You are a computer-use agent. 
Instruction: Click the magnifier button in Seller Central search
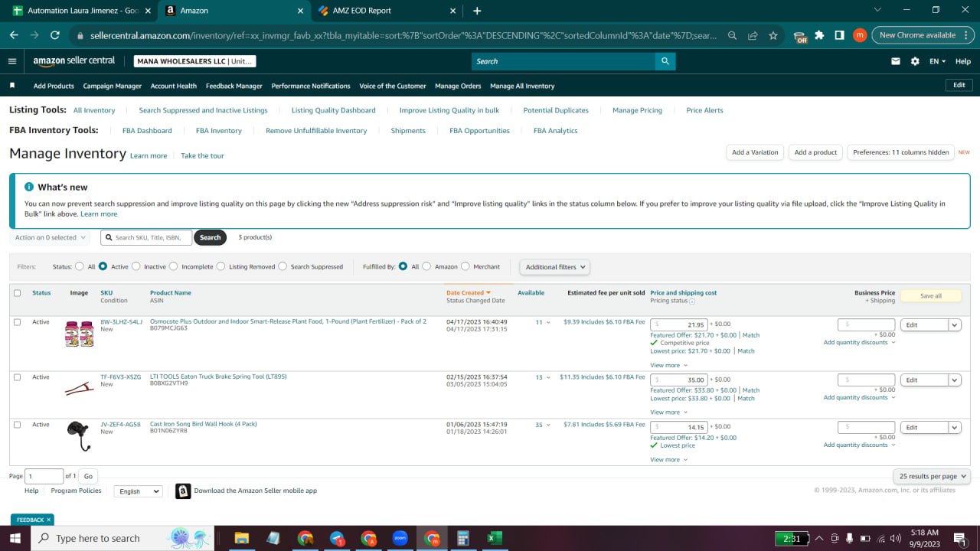(x=665, y=61)
